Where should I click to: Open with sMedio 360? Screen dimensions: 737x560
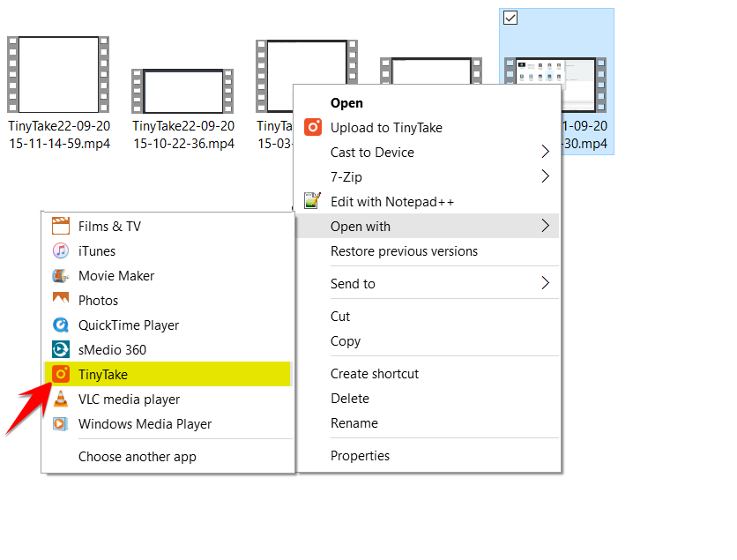point(167,350)
